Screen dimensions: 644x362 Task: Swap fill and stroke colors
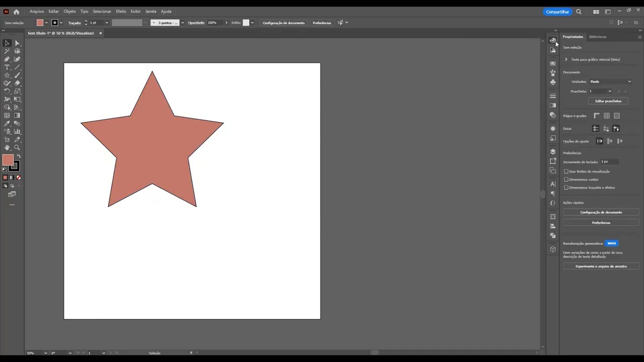tap(19, 157)
